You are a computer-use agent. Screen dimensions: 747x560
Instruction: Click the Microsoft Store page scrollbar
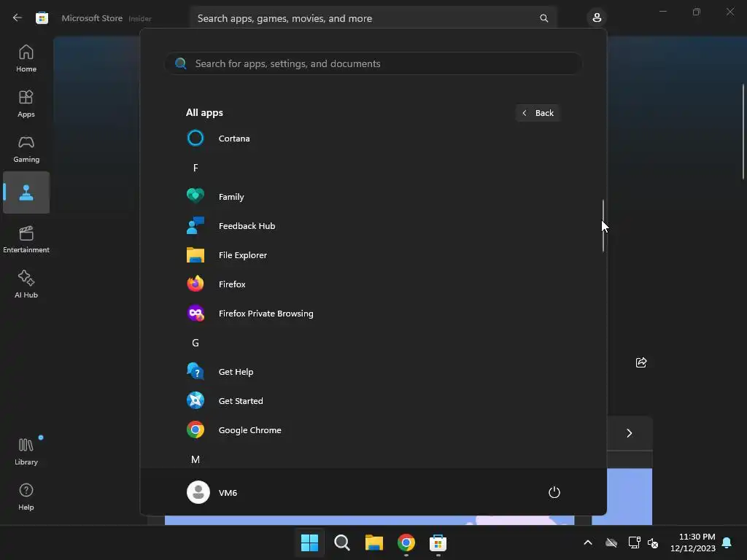point(743,132)
